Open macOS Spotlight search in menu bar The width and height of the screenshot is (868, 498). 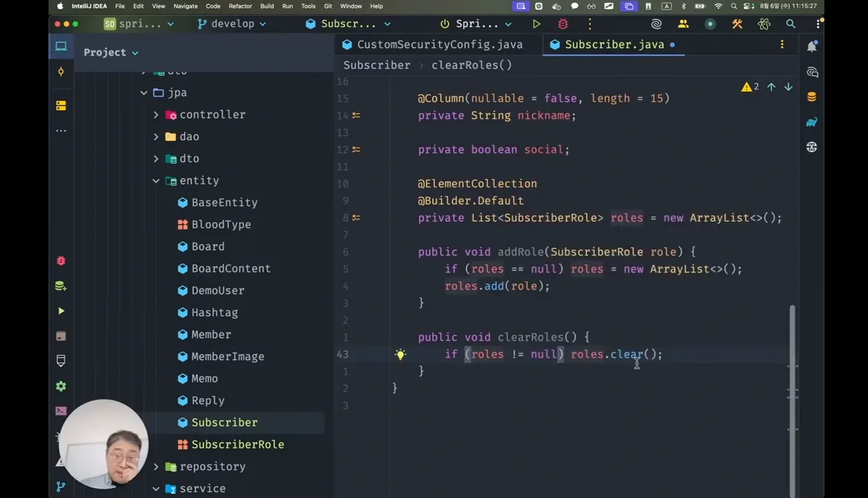(734, 6)
